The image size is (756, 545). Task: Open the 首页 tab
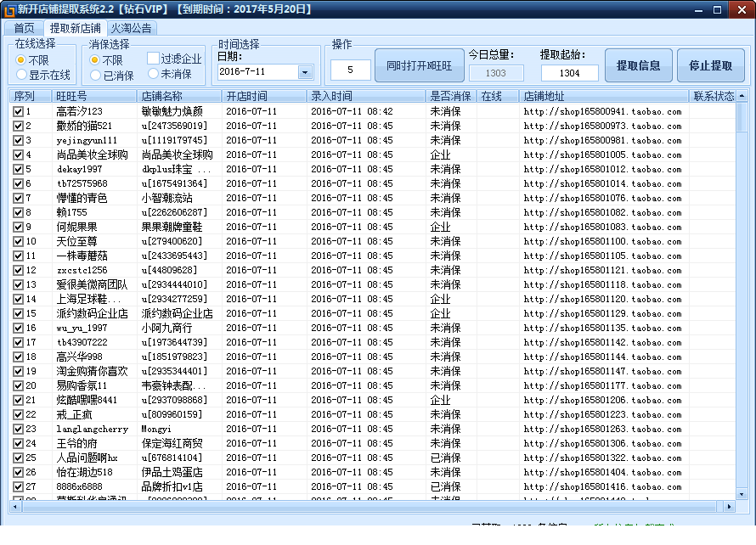click(x=24, y=28)
